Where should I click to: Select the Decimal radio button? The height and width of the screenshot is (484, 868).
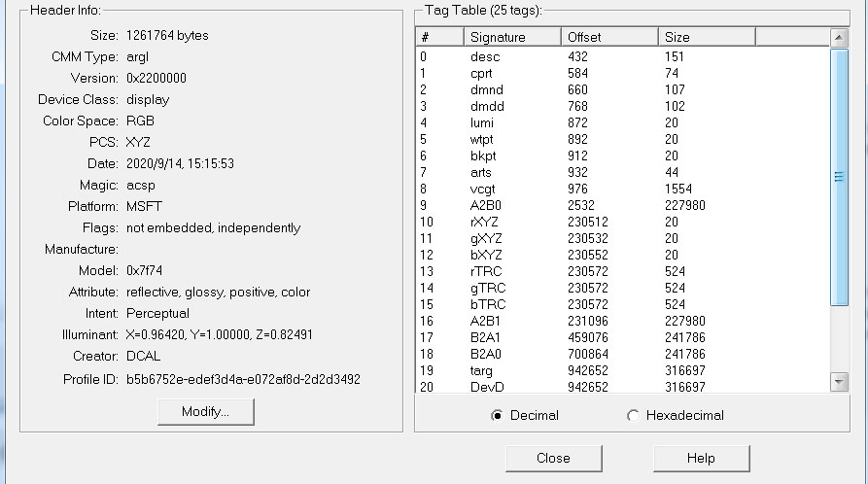tap(498, 415)
